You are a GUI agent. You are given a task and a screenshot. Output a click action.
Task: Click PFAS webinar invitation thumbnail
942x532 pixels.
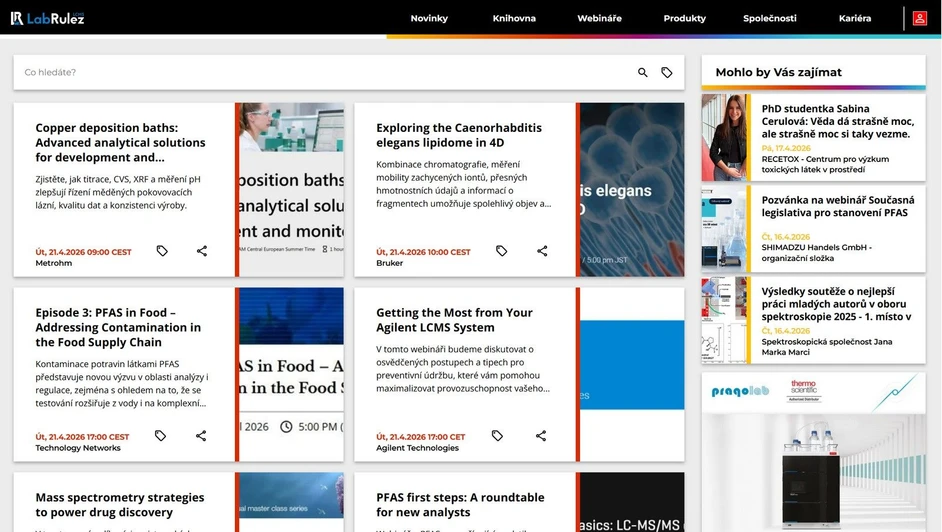[x=726, y=229]
